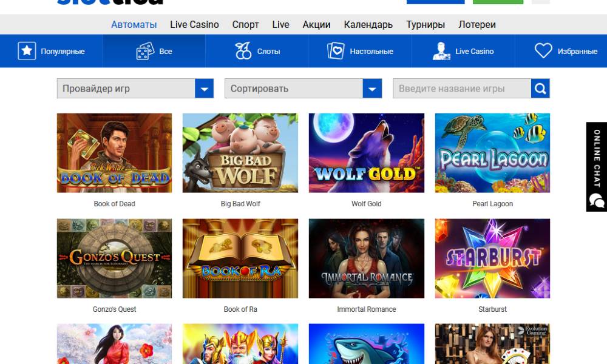Screen dimensions: 607x364
Task: Switch to the Слоты category tab
Action: tap(257, 51)
